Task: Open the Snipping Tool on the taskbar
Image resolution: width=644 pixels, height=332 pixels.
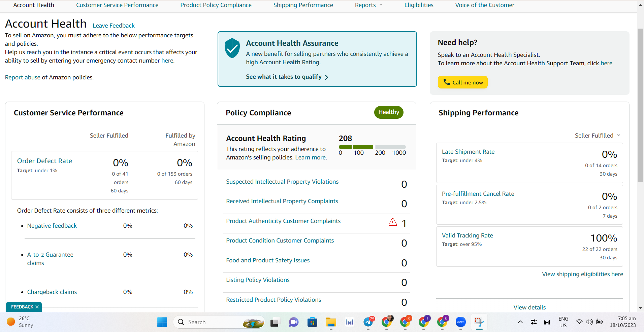Action: click(x=479, y=322)
